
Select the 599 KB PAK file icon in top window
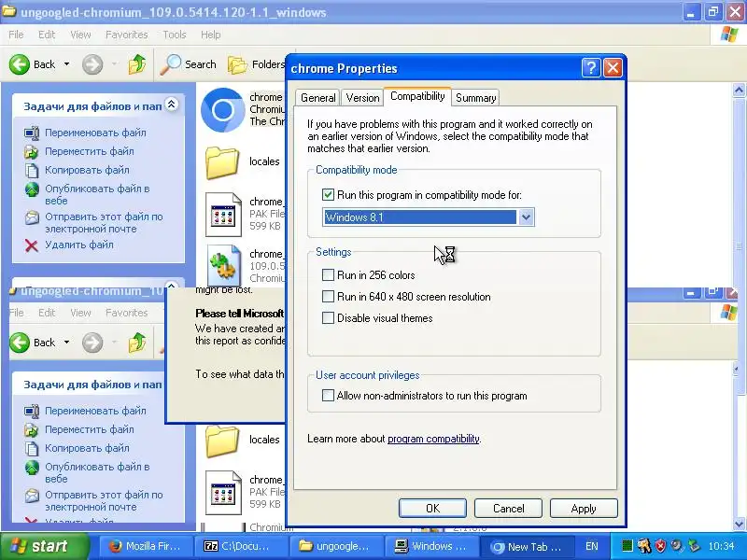click(223, 215)
